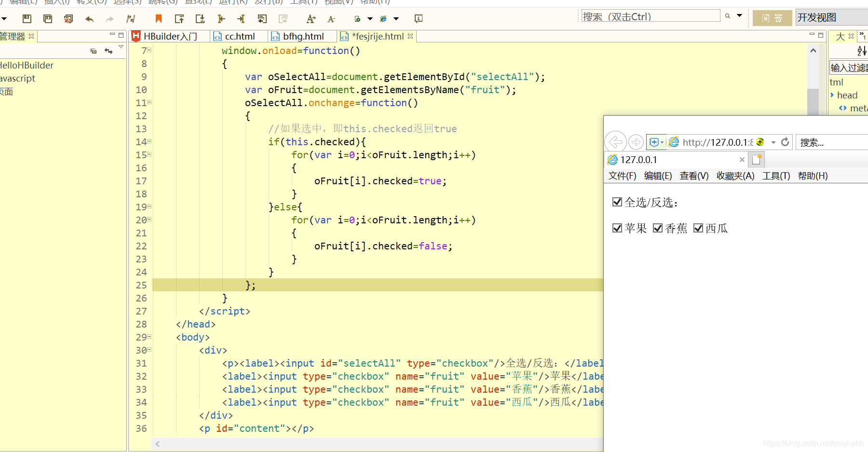Collapse the div fold at line 30
Screen dimensions: 868x452
tap(149, 350)
